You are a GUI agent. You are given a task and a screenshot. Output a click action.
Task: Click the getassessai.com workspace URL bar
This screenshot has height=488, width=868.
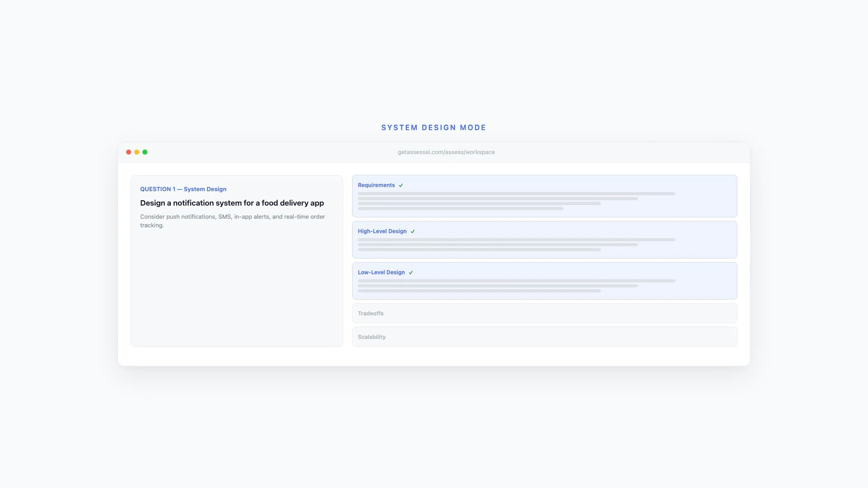[x=446, y=152]
